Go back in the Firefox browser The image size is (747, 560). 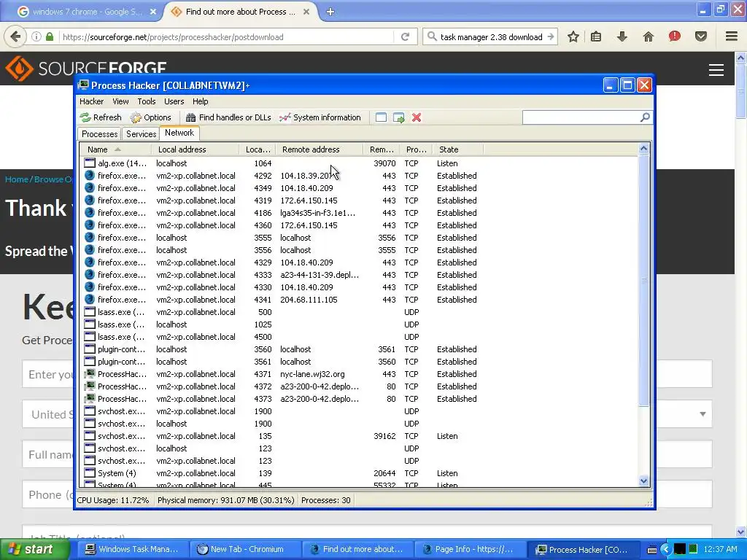pyautogui.click(x=15, y=36)
